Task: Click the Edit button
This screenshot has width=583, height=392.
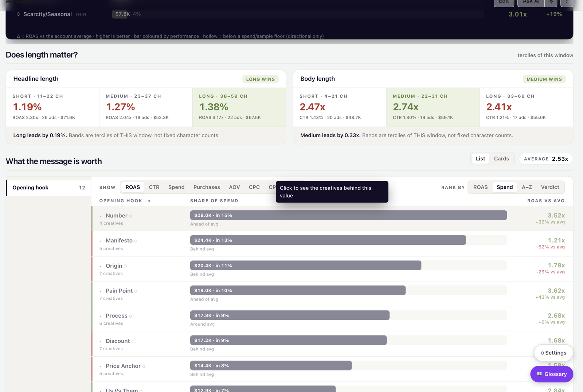Action: pos(504,2)
